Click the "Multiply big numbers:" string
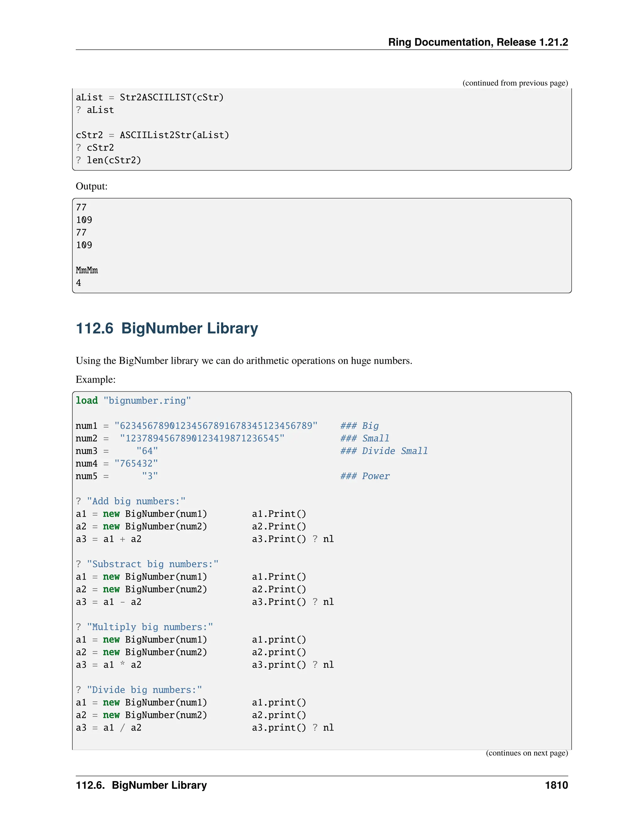The image size is (644, 833). (x=150, y=627)
